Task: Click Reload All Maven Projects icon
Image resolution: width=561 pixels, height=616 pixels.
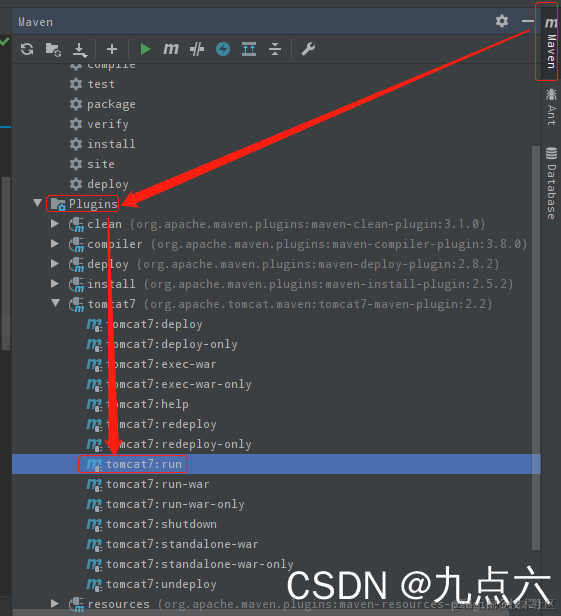Action: tap(27, 49)
